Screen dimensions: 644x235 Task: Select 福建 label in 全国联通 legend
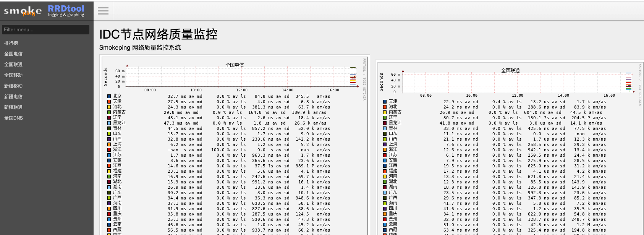click(393, 171)
